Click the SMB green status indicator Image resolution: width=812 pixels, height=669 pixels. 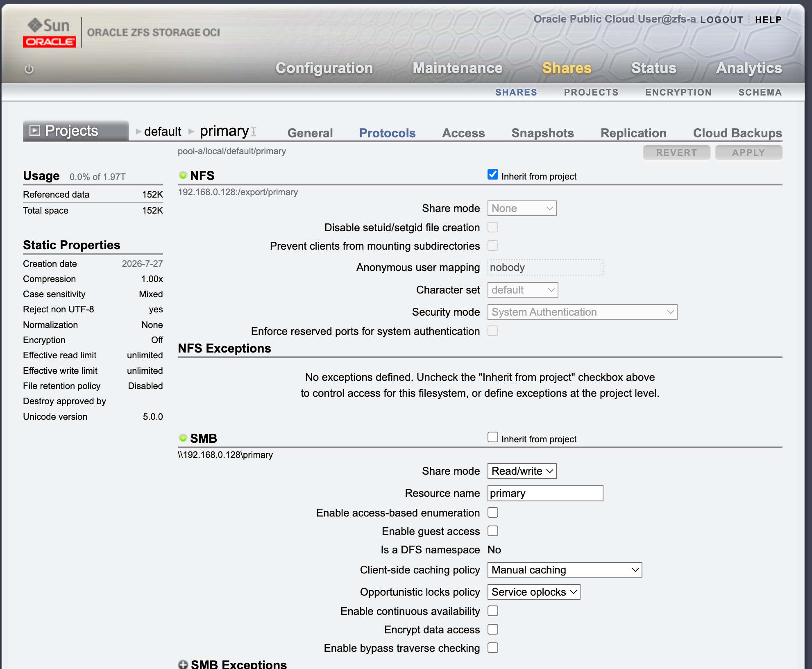[183, 438]
